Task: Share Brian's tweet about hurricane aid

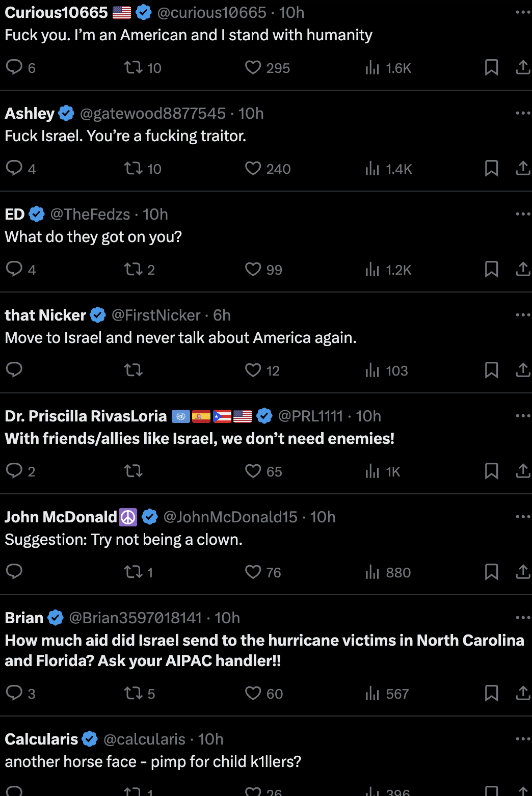Action: [x=523, y=693]
